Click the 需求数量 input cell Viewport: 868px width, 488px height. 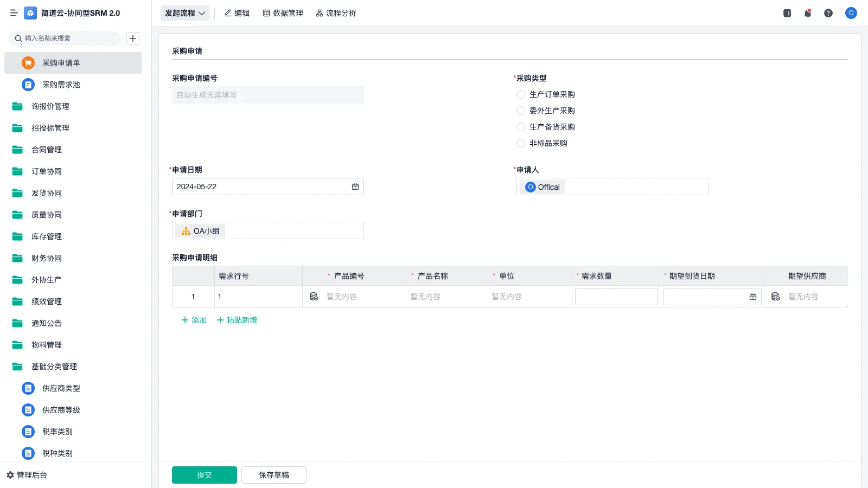[x=616, y=297]
